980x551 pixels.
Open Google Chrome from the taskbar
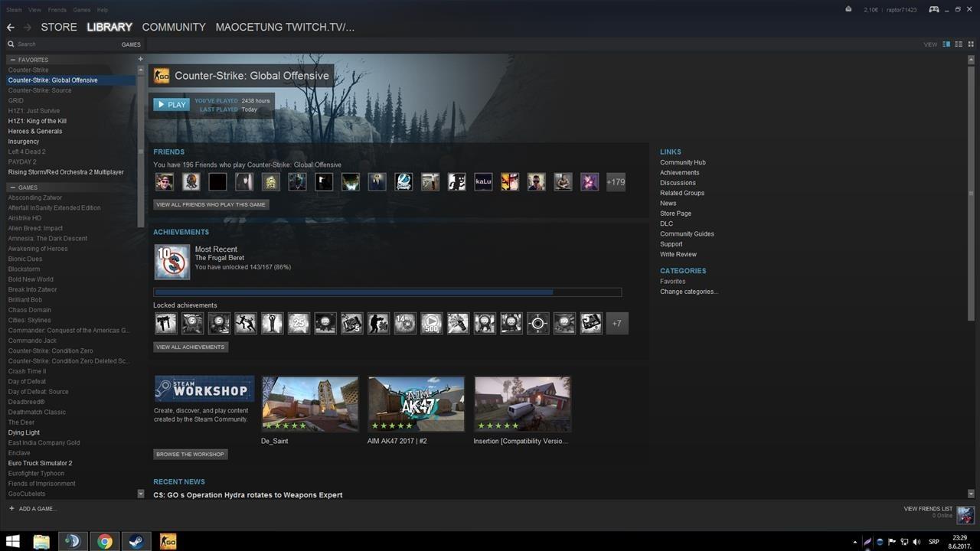pos(105,542)
